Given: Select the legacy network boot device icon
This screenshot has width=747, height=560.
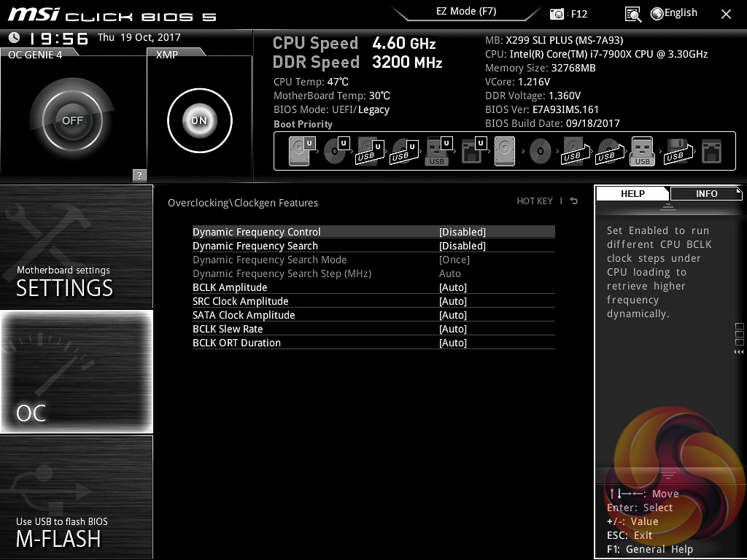Looking at the screenshot, I should pyautogui.click(x=712, y=151).
